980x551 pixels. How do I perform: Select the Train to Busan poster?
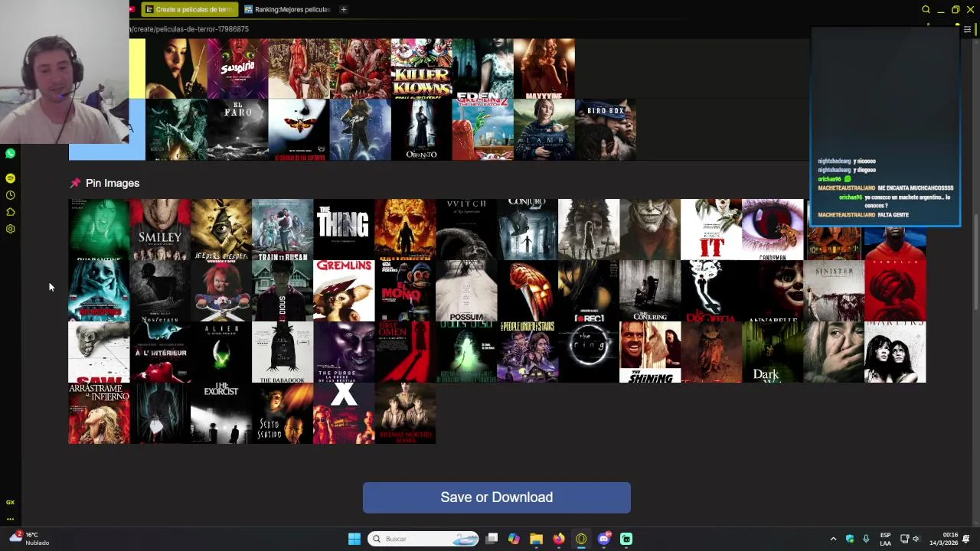tap(283, 229)
